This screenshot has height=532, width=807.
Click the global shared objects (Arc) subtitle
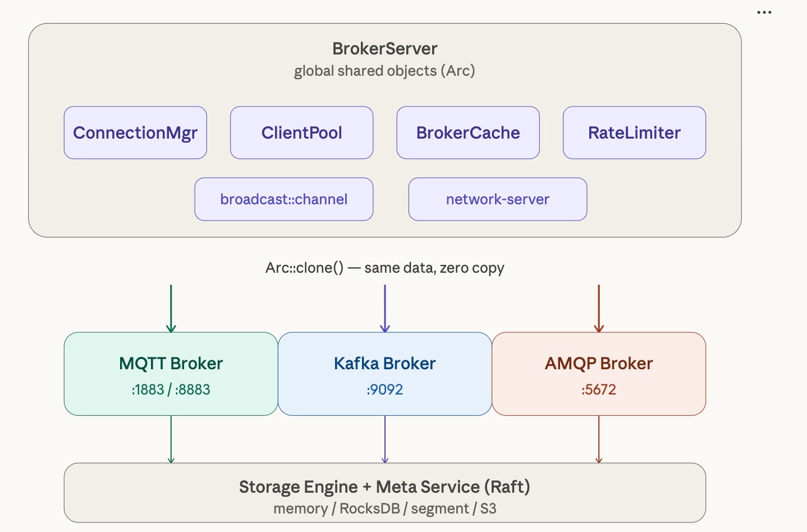(385, 71)
